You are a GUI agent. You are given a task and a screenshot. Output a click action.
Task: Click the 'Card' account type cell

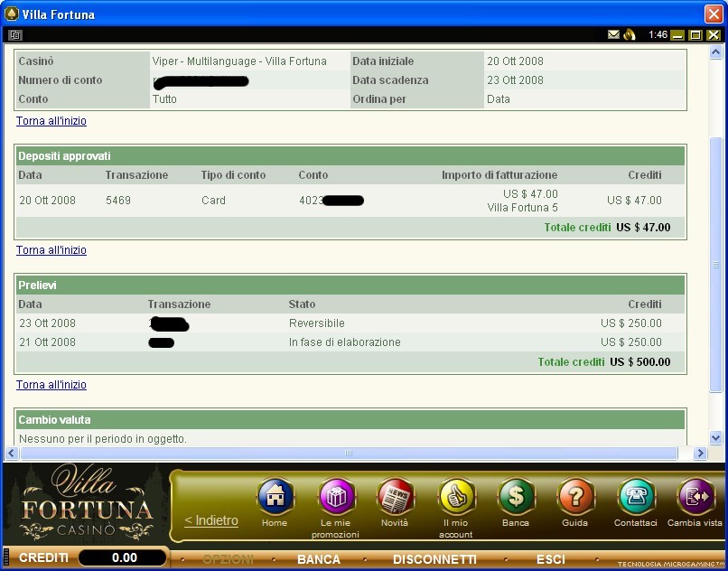point(213,201)
